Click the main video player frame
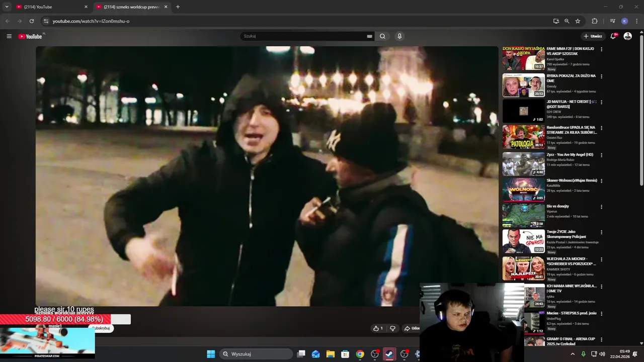The width and height of the screenshot is (644, 362). coord(267,176)
